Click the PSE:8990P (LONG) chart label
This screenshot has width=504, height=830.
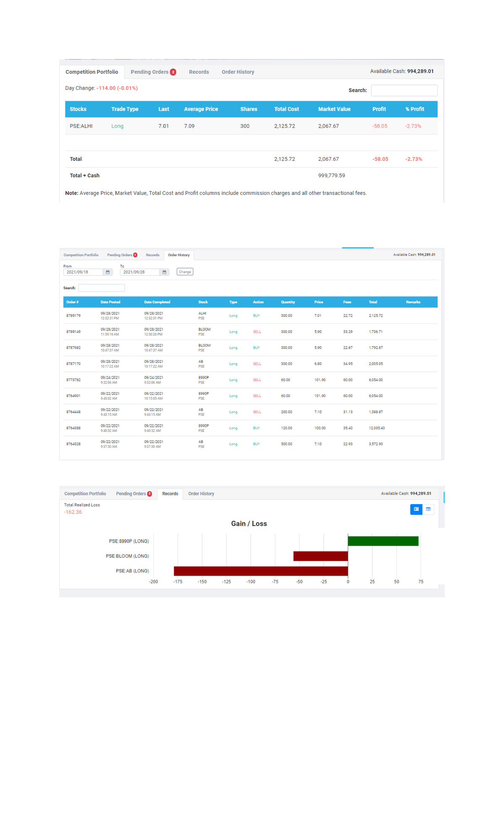click(129, 541)
